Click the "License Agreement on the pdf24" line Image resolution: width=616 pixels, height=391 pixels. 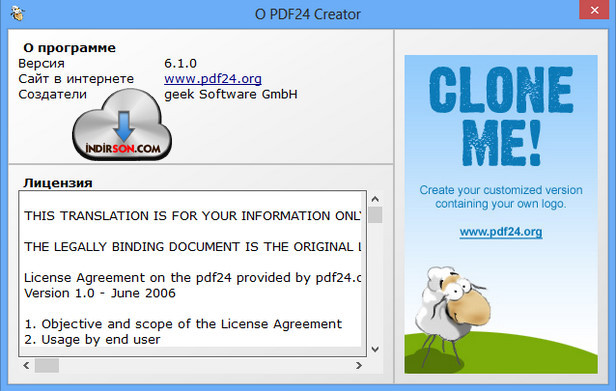192,278
